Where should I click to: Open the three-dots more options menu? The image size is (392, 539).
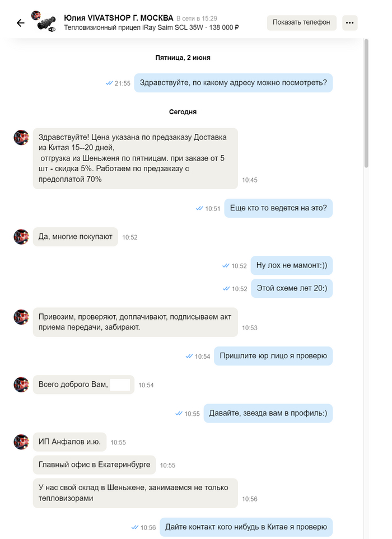(349, 23)
